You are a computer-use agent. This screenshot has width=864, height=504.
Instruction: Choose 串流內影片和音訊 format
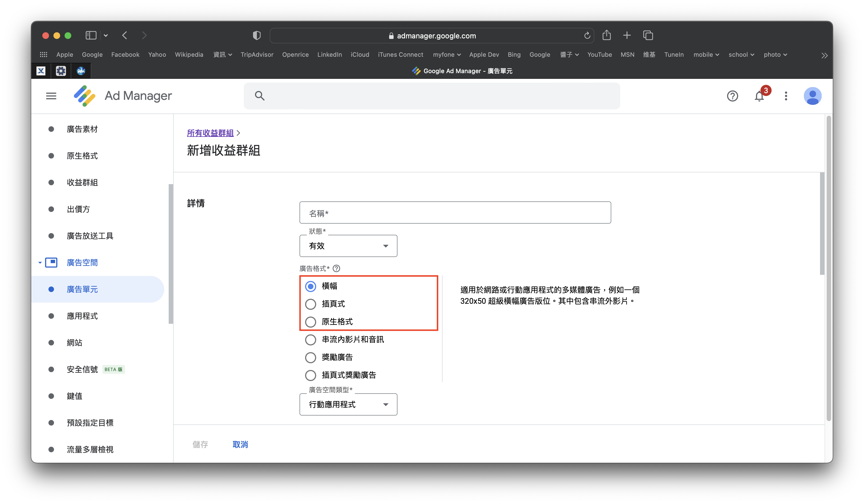point(310,340)
